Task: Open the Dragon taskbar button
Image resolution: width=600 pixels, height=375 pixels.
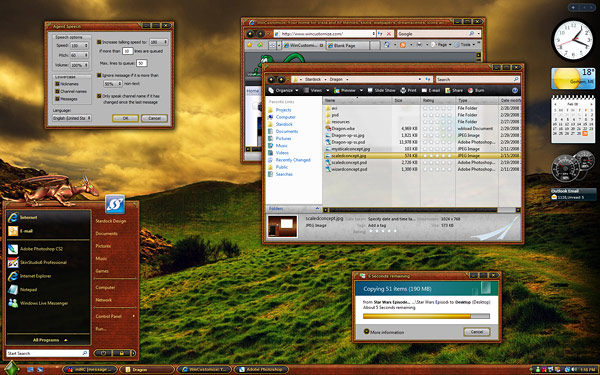Action: pos(147,369)
